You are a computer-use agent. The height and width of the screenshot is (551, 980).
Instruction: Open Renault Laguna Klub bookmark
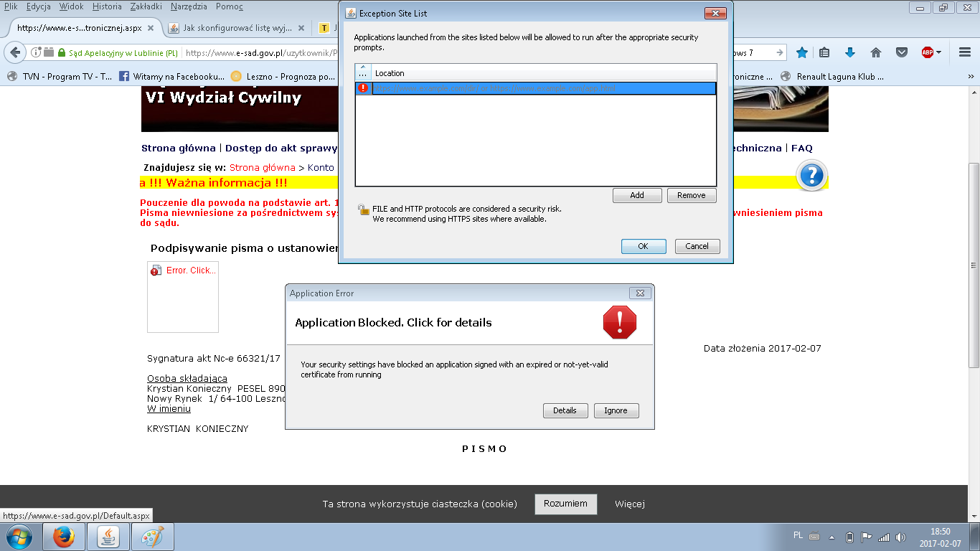click(831, 76)
